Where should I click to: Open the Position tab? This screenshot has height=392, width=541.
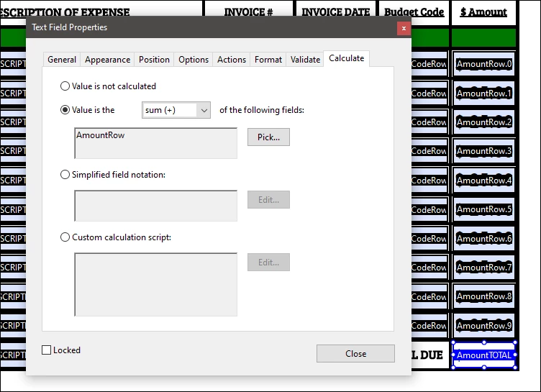tap(154, 60)
